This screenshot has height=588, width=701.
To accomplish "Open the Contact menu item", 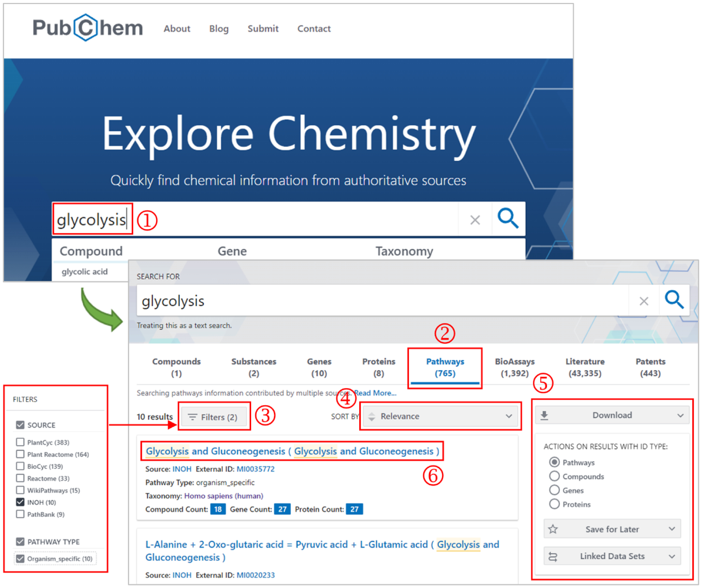I will 314,28.
